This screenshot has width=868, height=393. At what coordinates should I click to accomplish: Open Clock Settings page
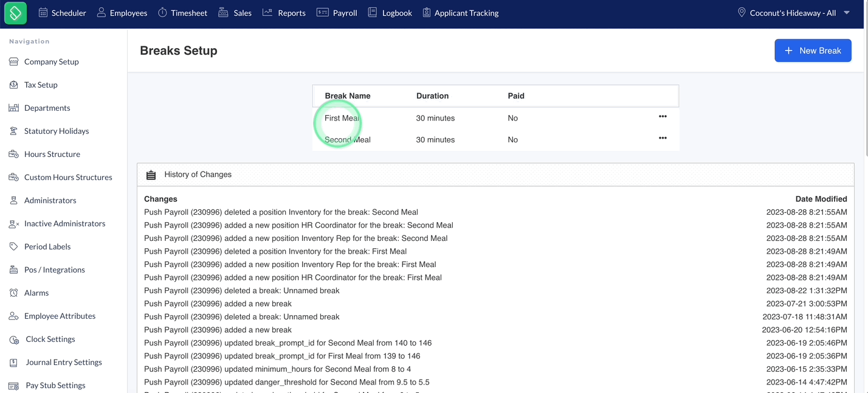[50, 339]
